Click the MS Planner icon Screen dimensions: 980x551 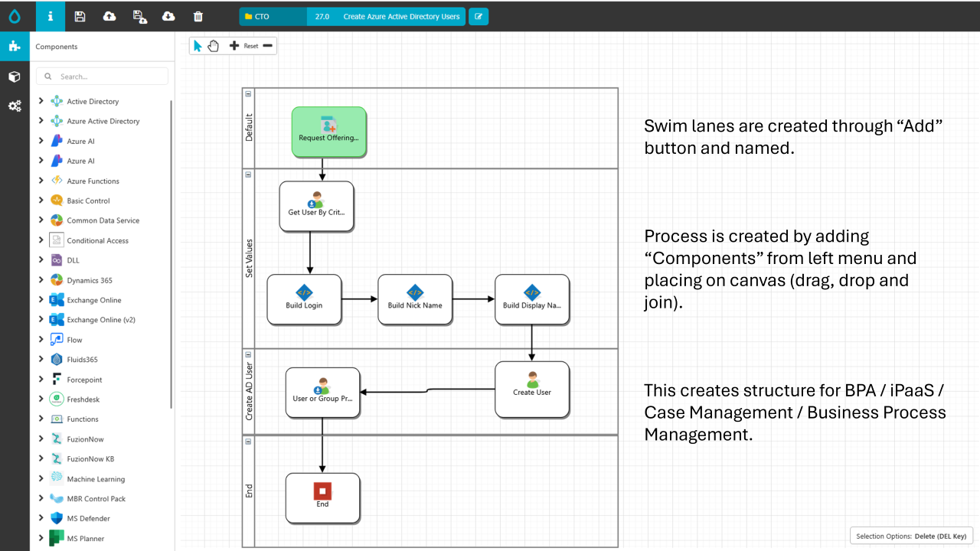[x=57, y=539]
